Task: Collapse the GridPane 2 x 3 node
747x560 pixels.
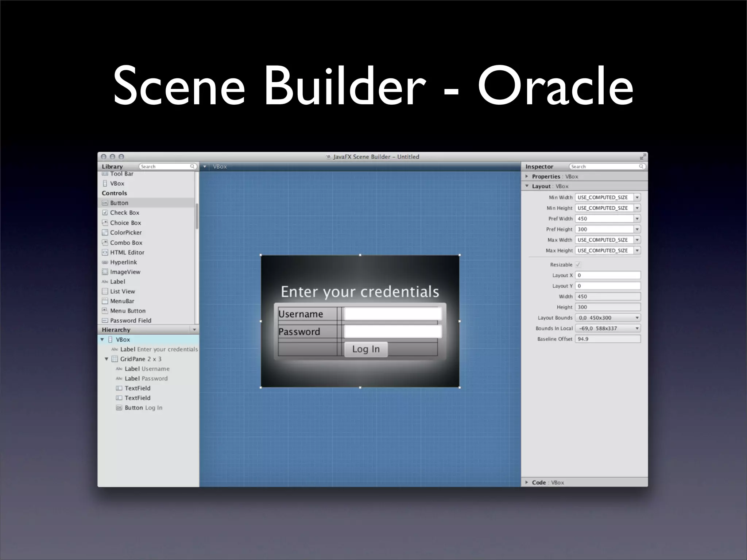Action: [107, 359]
